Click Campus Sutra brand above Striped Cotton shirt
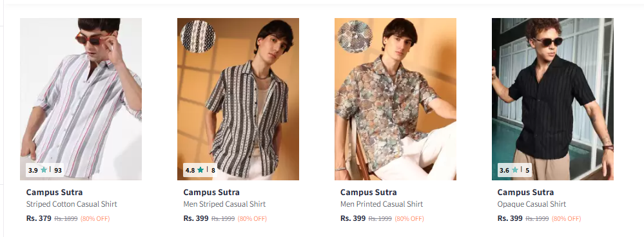Screen dimensions: 644x237 coord(54,192)
